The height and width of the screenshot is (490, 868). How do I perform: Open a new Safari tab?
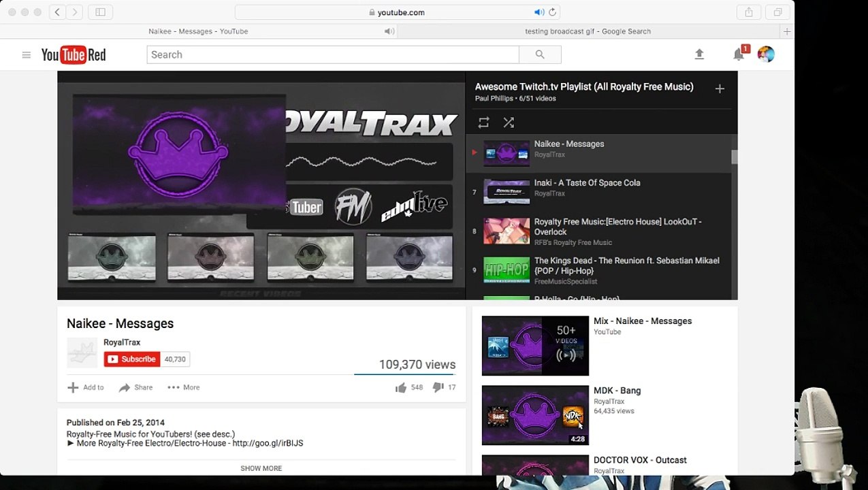point(787,31)
